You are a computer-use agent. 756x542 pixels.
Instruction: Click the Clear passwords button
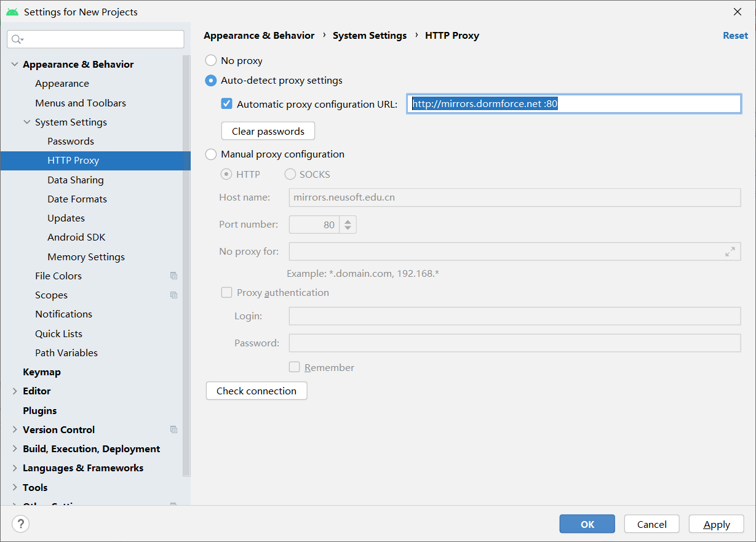(x=268, y=131)
